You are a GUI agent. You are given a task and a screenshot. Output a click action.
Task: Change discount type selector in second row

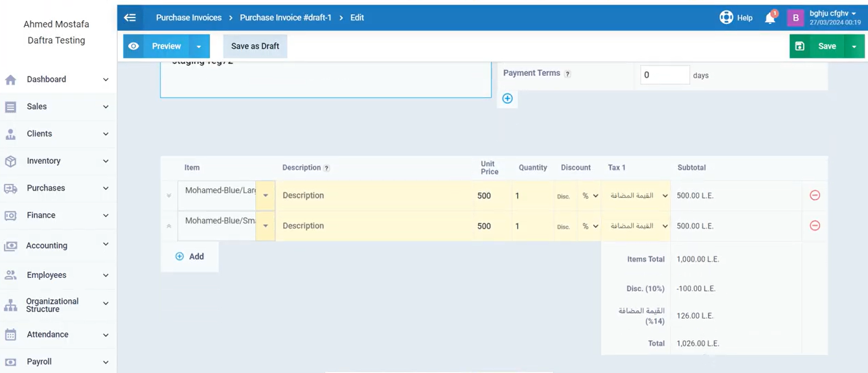click(589, 226)
